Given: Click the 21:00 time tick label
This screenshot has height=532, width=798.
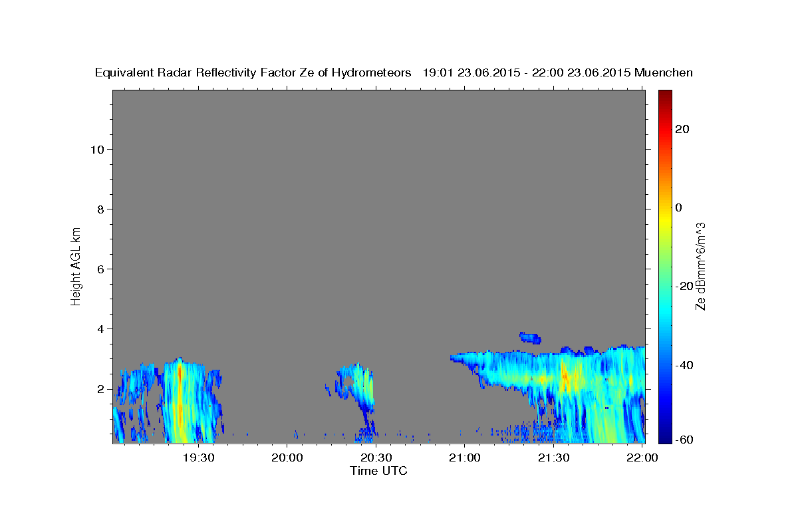Looking at the screenshot, I should (x=465, y=458).
